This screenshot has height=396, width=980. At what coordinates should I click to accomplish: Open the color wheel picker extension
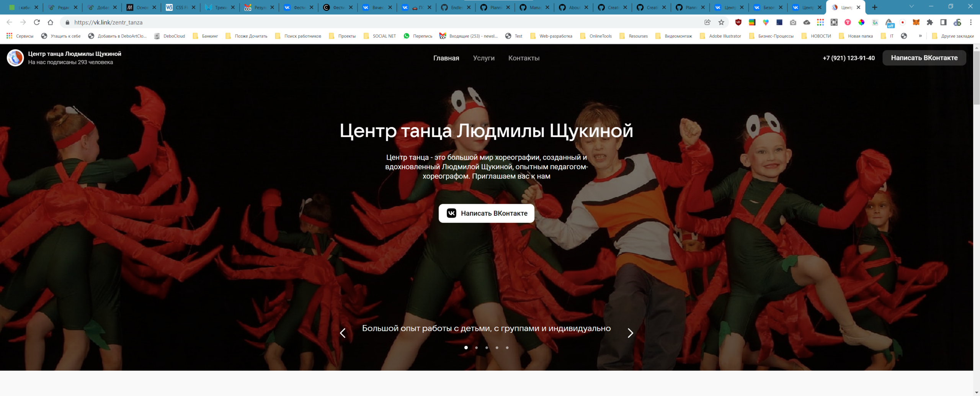click(861, 22)
